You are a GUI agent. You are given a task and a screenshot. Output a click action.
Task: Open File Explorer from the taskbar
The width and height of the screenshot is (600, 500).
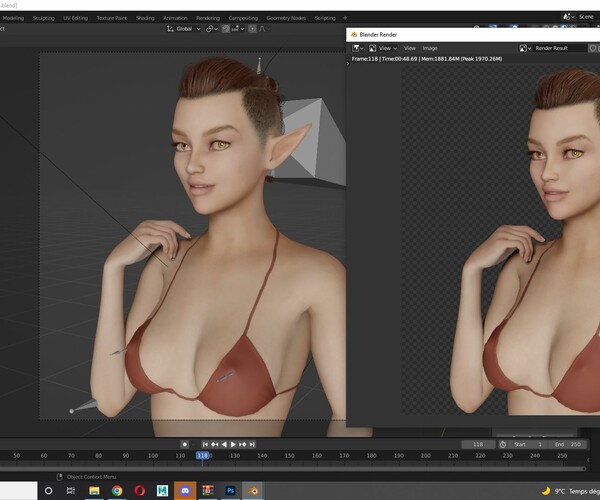pos(94,491)
